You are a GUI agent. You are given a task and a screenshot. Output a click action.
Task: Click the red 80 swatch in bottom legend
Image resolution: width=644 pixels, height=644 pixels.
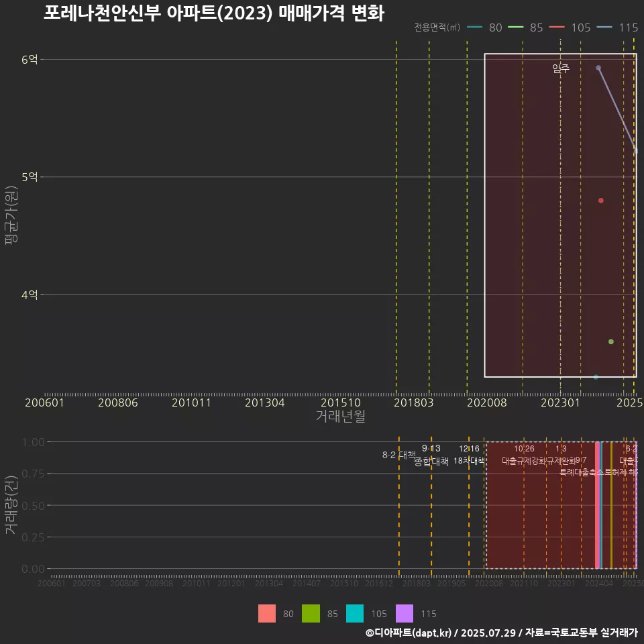pos(266,613)
